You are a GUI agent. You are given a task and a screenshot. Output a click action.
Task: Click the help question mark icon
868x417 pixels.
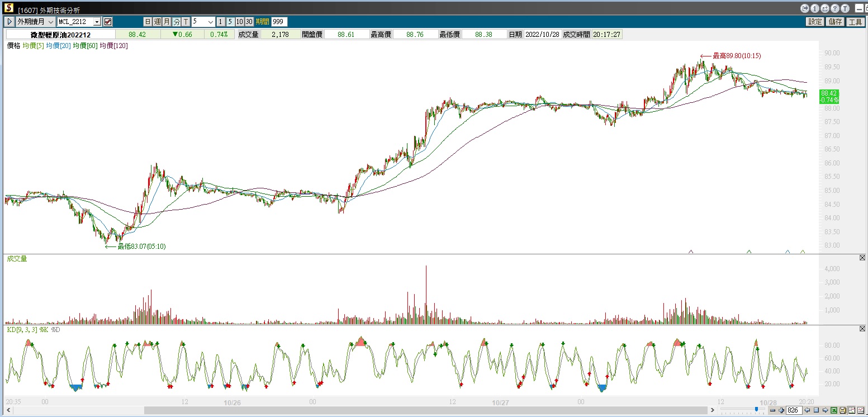[x=835, y=8]
